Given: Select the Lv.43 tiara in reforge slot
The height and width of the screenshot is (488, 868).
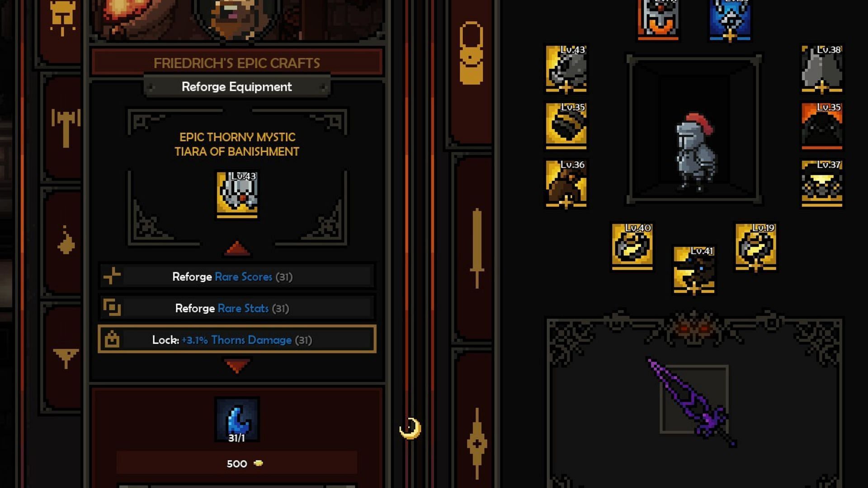Looking at the screenshot, I should point(237,194).
